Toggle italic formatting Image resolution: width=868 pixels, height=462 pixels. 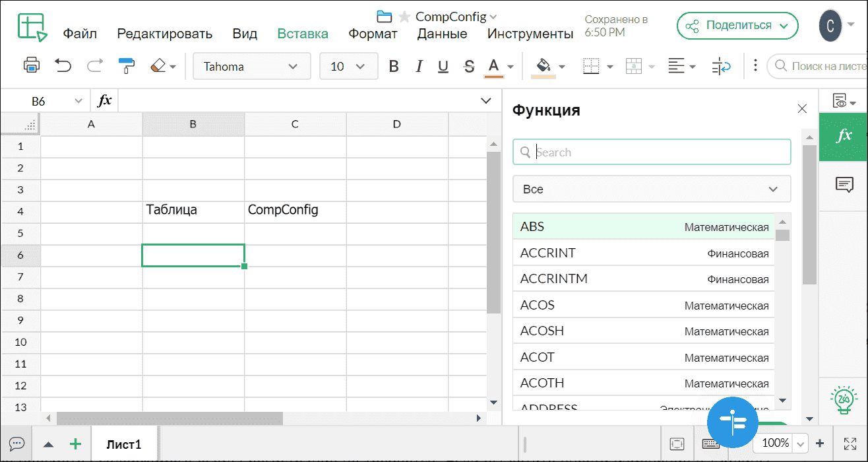coord(418,65)
